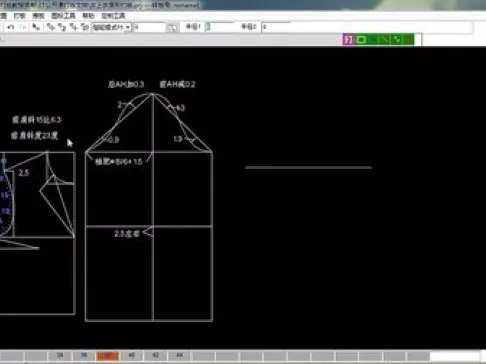Click the numeric field after mode dropdown
The height and width of the screenshot is (364, 486).
click(x=149, y=27)
